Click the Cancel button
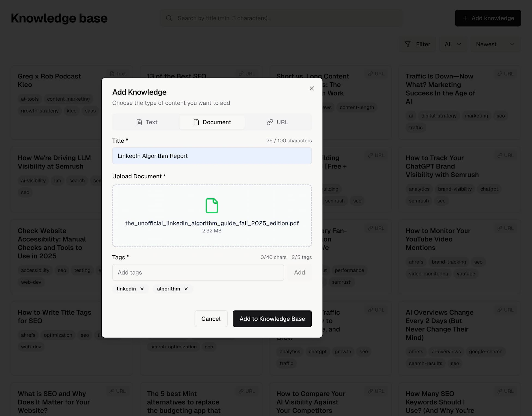This screenshot has width=532, height=416. (211, 319)
